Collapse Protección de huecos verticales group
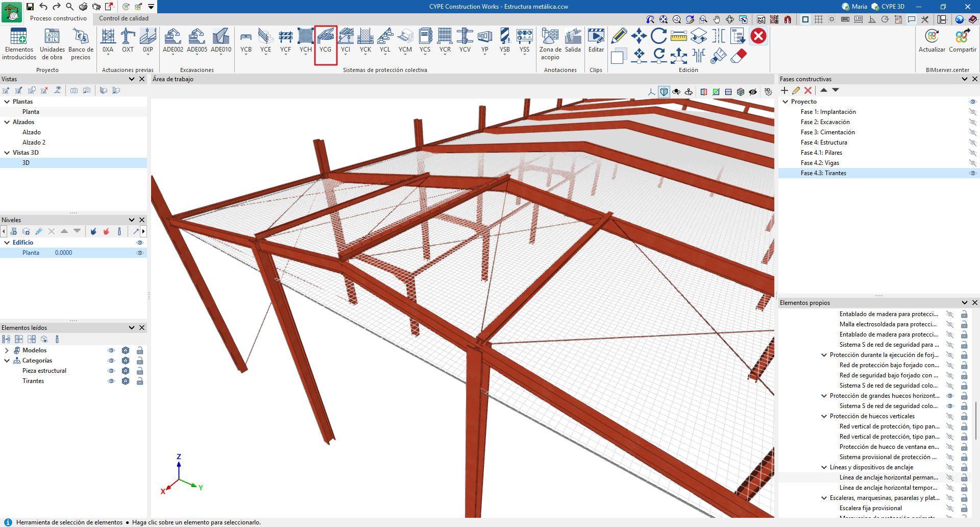 click(x=824, y=416)
